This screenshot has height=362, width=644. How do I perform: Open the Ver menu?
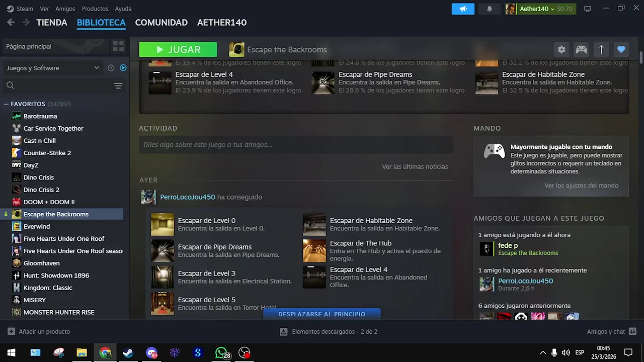[x=44, y=9]
